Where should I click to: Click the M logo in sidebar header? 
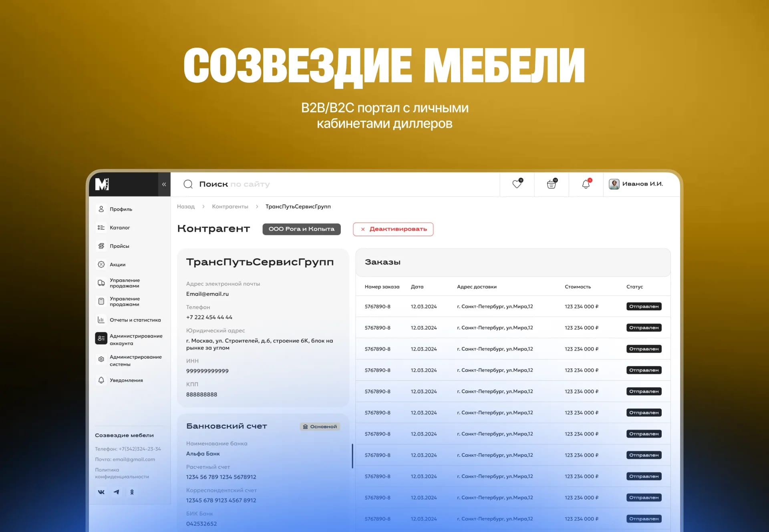102,184
